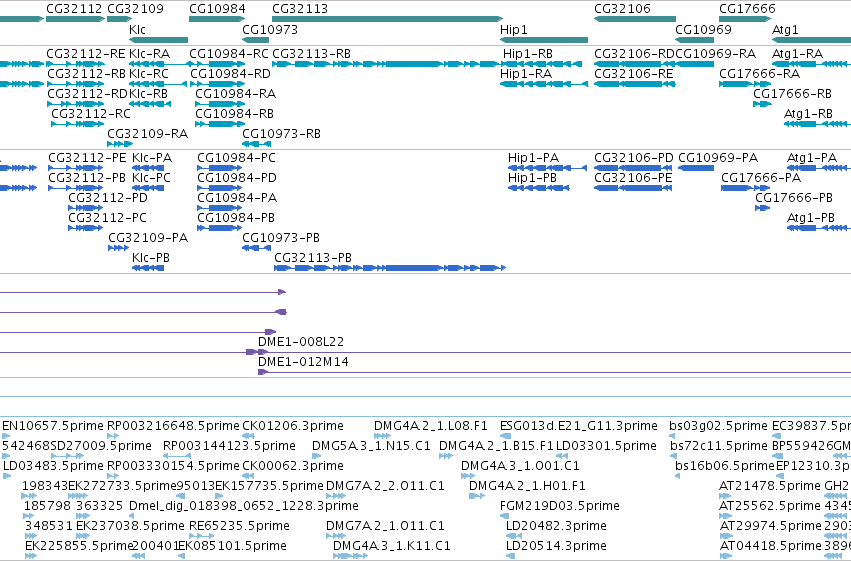This screenshot has width=851, height=561.
Task: Open EST DMG4A3_1.O01.C1 label
Action: click(520, 466)
